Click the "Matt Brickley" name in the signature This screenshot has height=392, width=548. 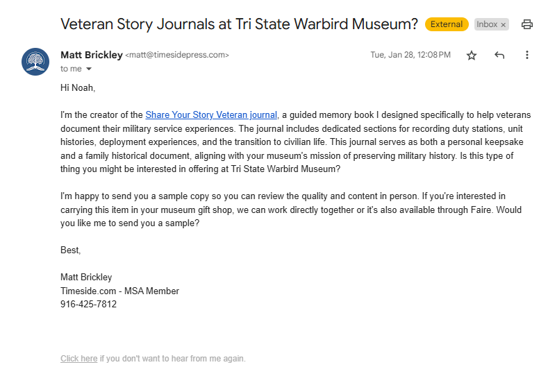86,278
